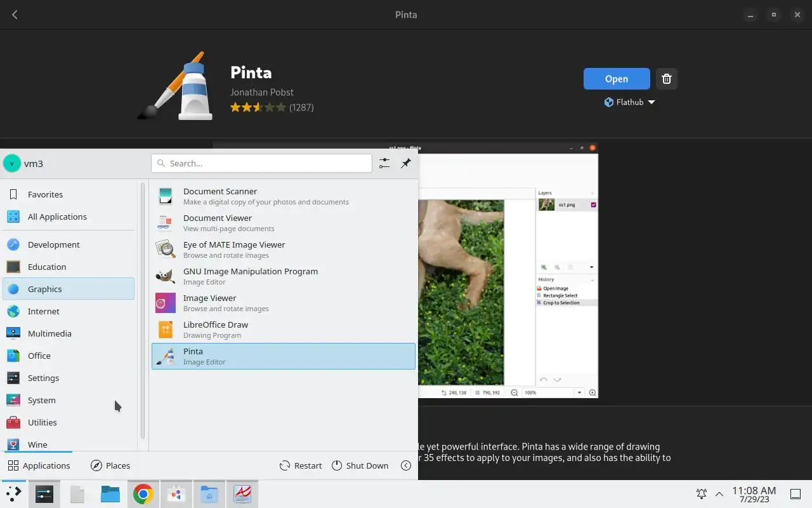Click the red-signature app icon on the taskbar
The width and height of the screenshot is (812, 508).
[x=242, y=494]
